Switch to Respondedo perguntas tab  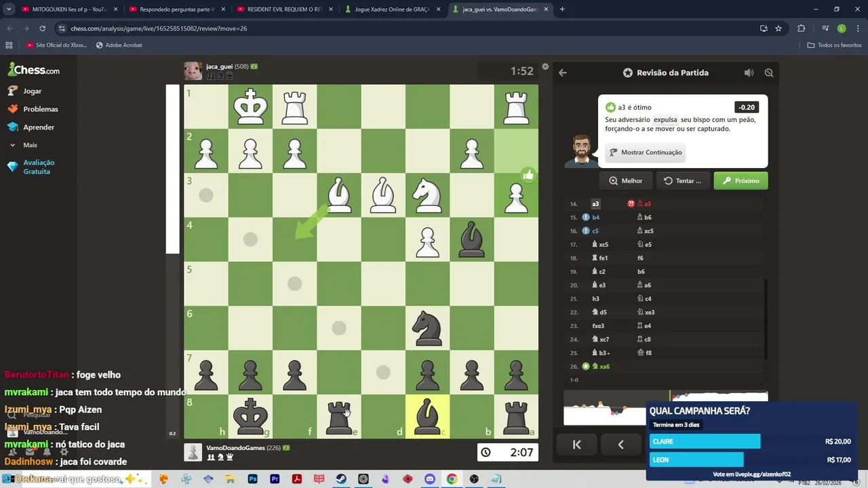[176, 9]
